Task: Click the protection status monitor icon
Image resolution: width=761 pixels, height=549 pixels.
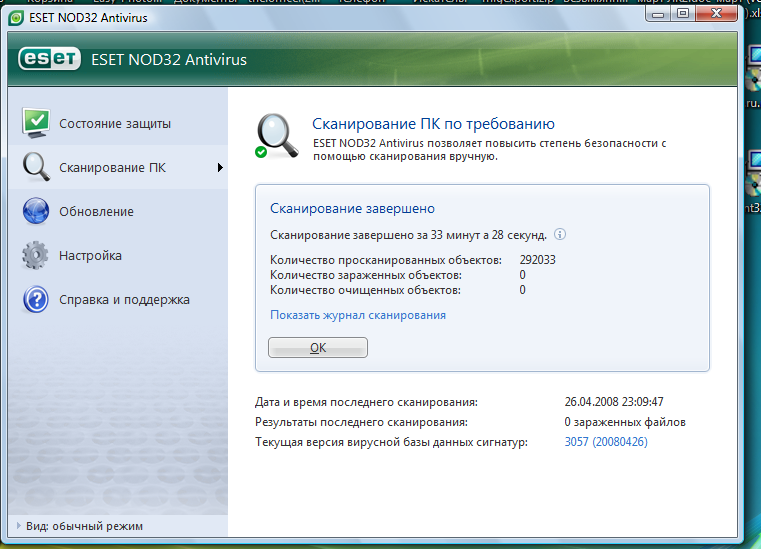Action: pyautogui.click(x=36, y=123)
